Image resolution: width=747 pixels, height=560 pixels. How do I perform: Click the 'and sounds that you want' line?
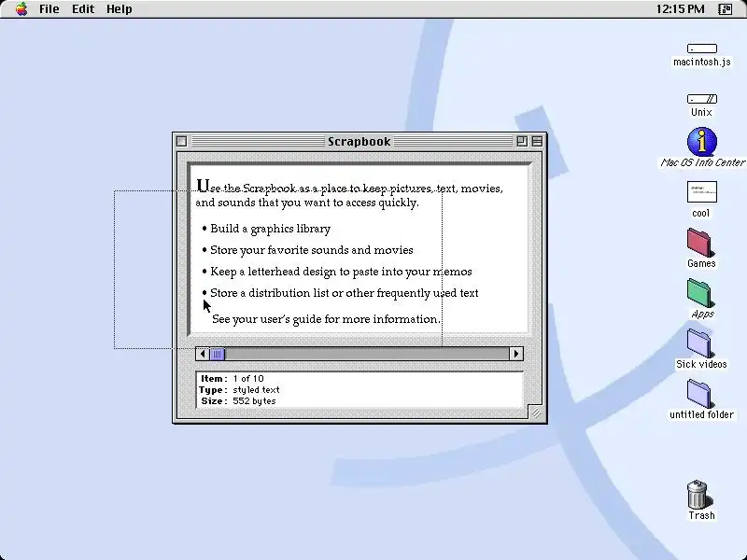click(x=307, y=203)
